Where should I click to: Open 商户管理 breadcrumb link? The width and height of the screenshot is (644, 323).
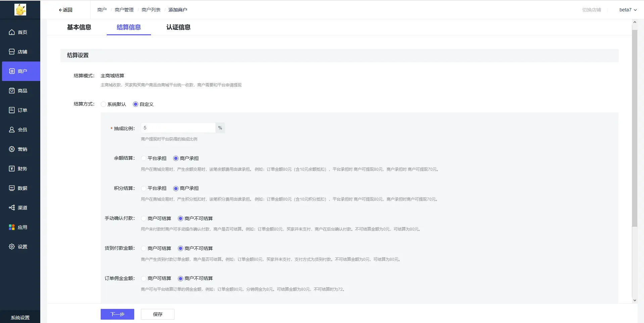(124, 10)
